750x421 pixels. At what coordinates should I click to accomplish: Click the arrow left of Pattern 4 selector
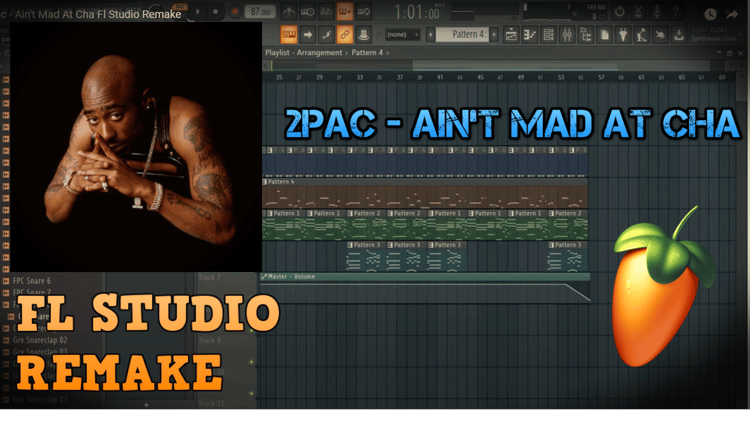(x=430, y=34)
